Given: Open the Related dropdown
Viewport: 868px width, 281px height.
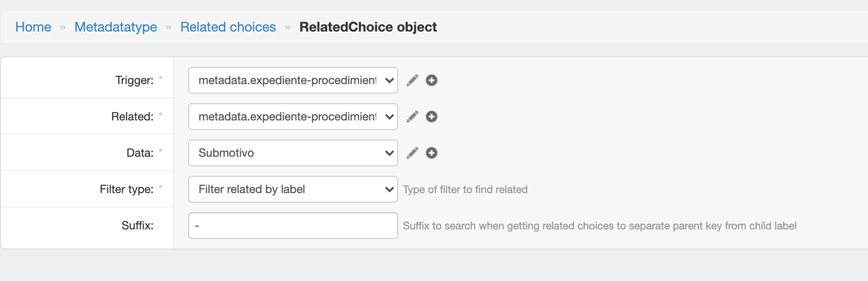Looking at the screenshot, I should point(293,116).
